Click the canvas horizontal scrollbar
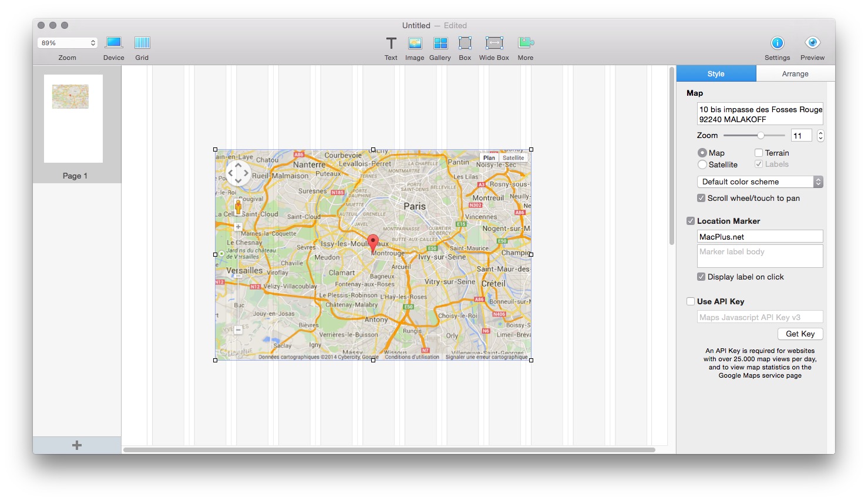The image size is (868, 501). point(389,450)
